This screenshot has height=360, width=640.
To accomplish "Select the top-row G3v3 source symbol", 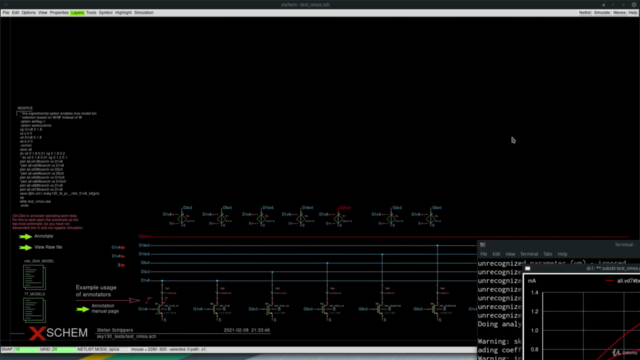I will coord(391,219).
